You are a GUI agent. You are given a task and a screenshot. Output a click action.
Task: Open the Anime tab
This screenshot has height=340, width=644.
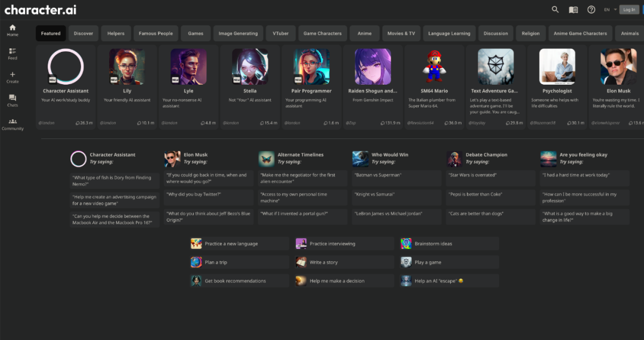click(364, 33)
